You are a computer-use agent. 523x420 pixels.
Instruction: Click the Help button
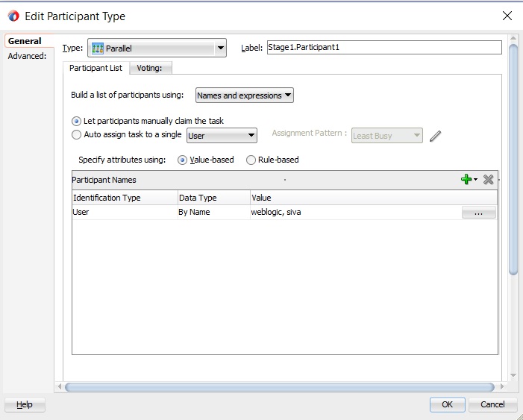(x=25, y=404)
